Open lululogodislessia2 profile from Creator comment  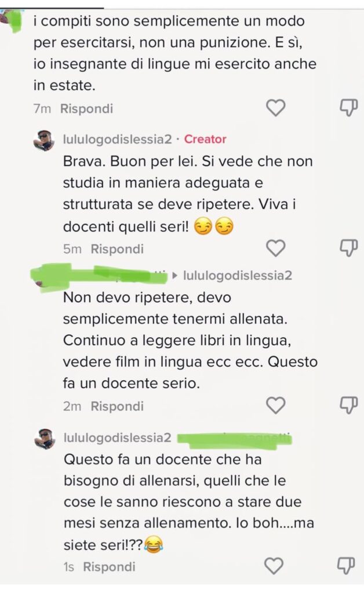117,139
